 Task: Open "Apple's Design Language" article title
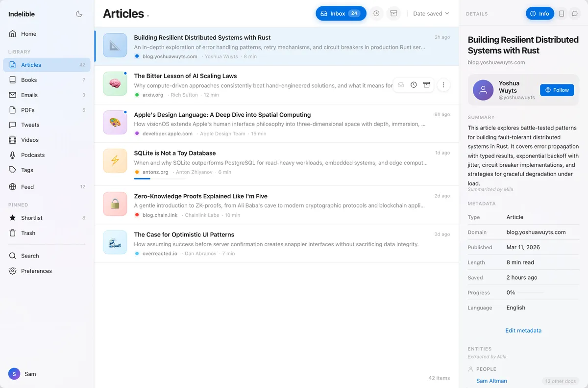[x=222, y=115]
